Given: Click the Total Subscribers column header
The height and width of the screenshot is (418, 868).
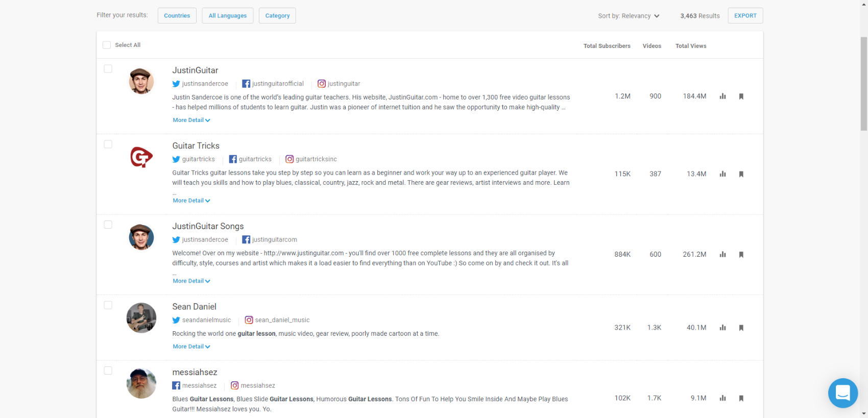Looking at the screenshot, I should [607, 46].
